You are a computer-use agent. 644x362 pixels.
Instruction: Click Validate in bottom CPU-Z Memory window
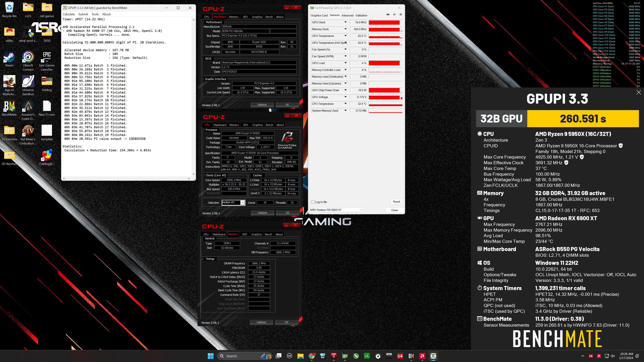(x=261, y=322)
